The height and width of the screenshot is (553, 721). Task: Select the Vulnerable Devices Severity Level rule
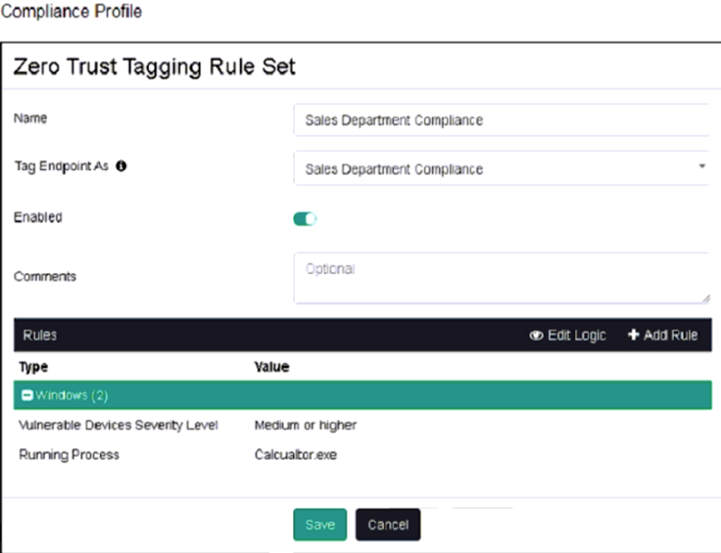[118, 425]
